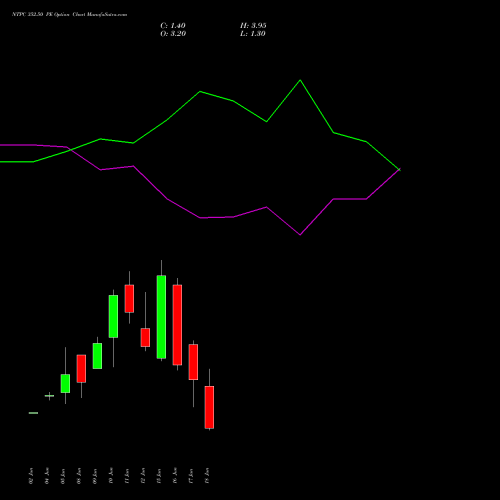This screenshot has width=500, height=500.
Task: Click the 18 Jan date axis label
Action: tap(207, 476)
